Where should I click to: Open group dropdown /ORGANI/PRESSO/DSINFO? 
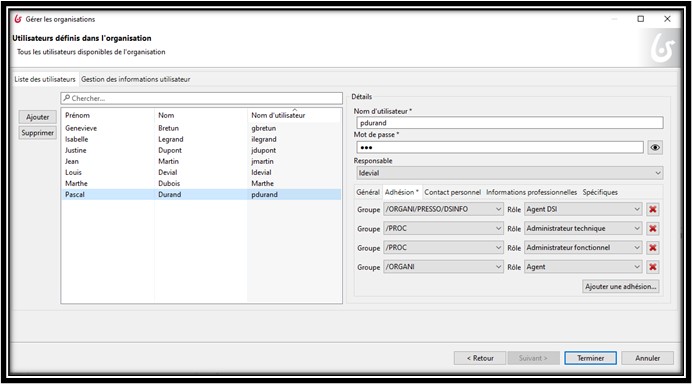coord(443,209)
